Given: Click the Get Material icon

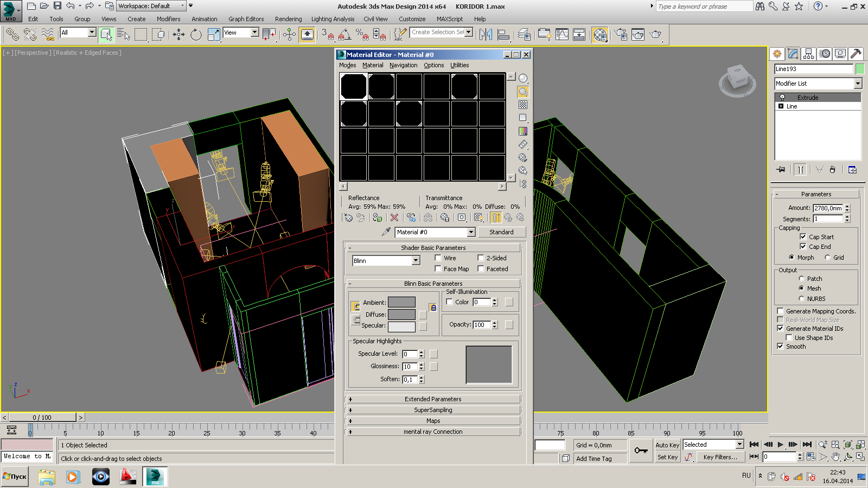Looking at the screenshot, I should (x=348, y=217).
